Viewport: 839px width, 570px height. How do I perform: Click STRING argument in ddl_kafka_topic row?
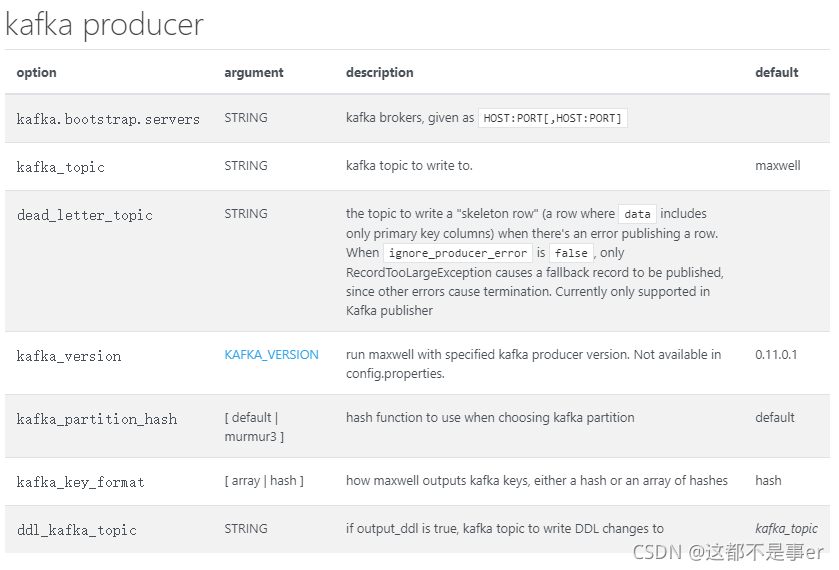[x=246, y=529]
